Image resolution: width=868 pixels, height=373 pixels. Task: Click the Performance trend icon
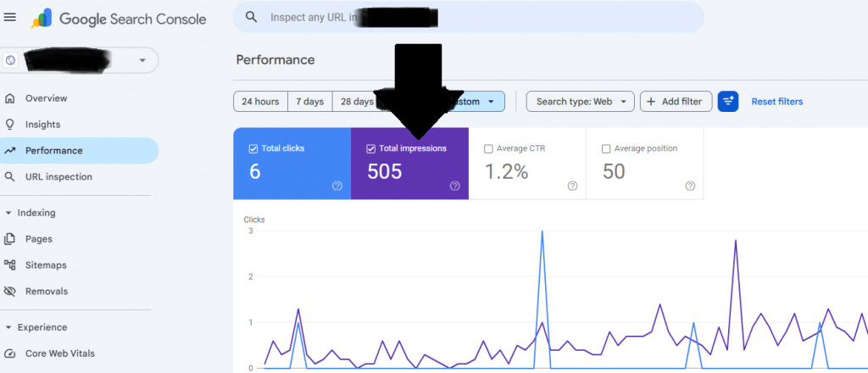pos(9,151)
